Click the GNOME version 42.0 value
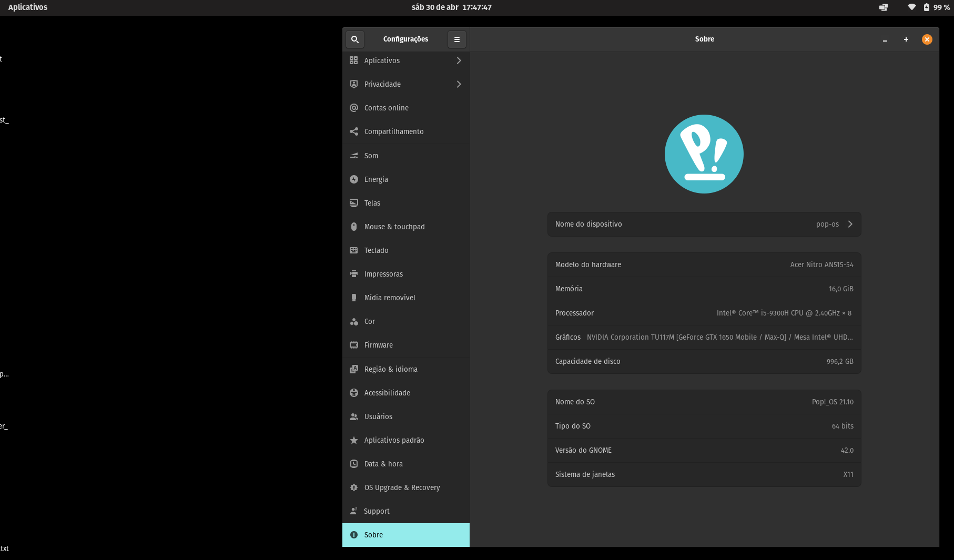This screenshot has width=954, height=560. pos(847,450)
